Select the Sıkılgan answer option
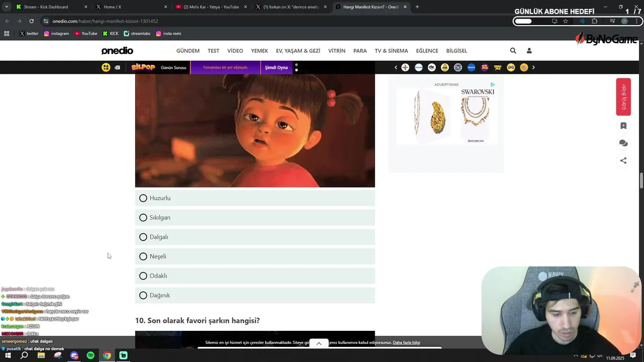Screen dimensions: 644x362 coord(255,218)
